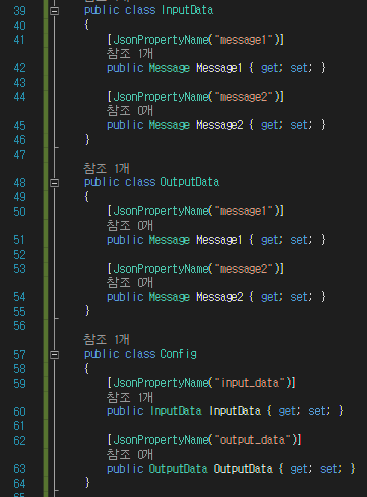Click the Message type on line 42
The width and height of the screenshot is (367, 497).
169,68
